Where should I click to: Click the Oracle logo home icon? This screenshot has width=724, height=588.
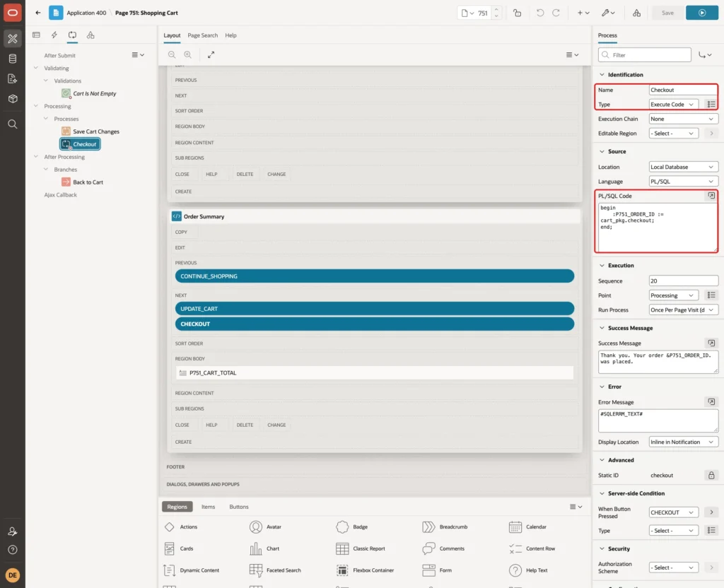point(13,13)
